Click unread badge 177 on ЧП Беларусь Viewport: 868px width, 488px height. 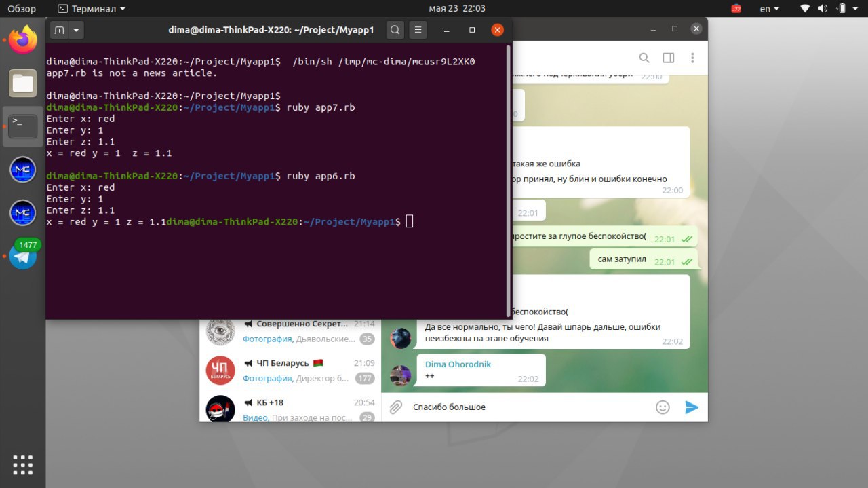click(x=365, y=378)
